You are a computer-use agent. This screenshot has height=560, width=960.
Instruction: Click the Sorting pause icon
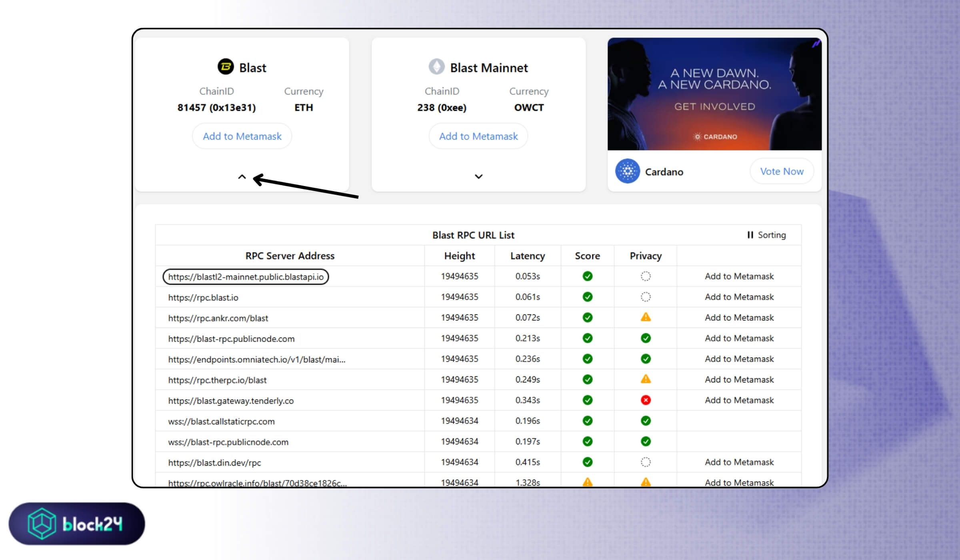point(750,235)
